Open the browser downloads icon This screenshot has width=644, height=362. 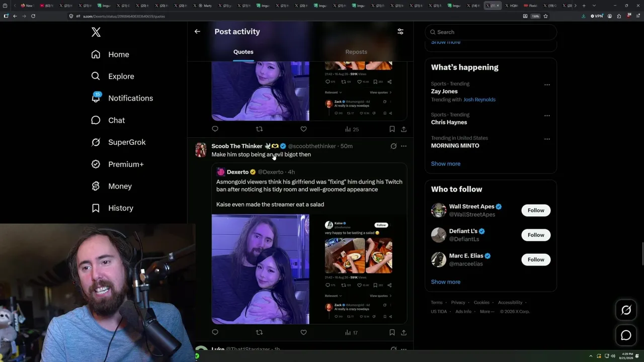583,16
